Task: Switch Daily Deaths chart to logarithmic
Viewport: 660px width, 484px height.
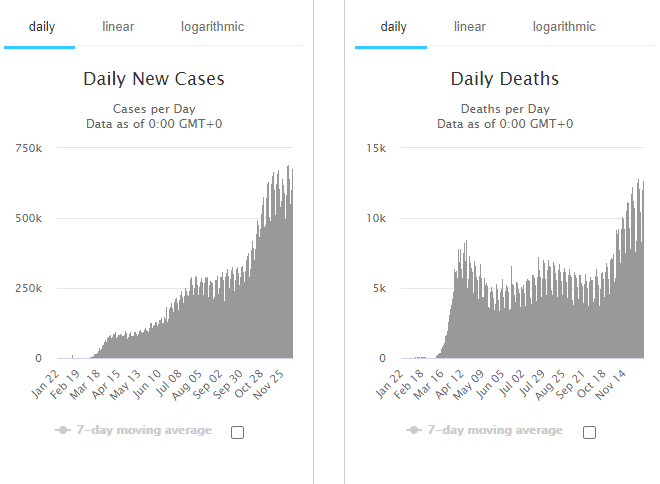Action: pos(564,27)
